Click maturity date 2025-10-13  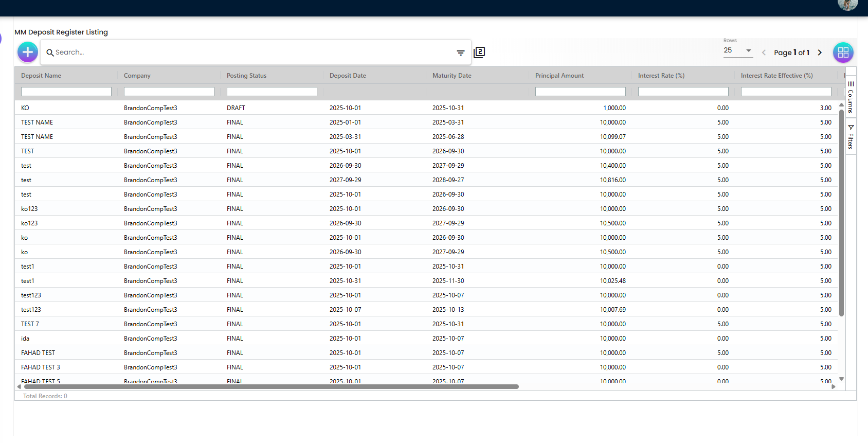[448, 310]
